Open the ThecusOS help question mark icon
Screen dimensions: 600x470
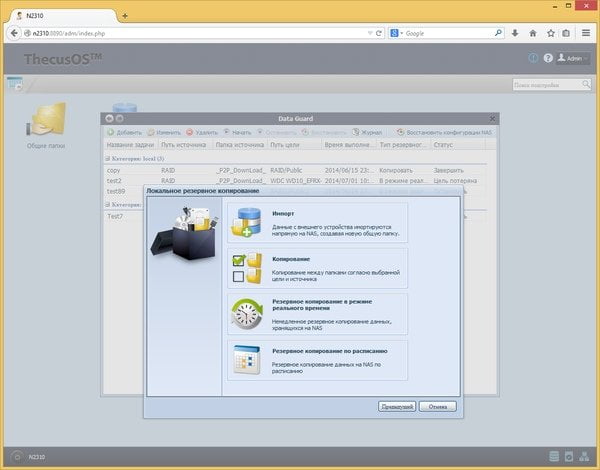[x=548, y=58]
